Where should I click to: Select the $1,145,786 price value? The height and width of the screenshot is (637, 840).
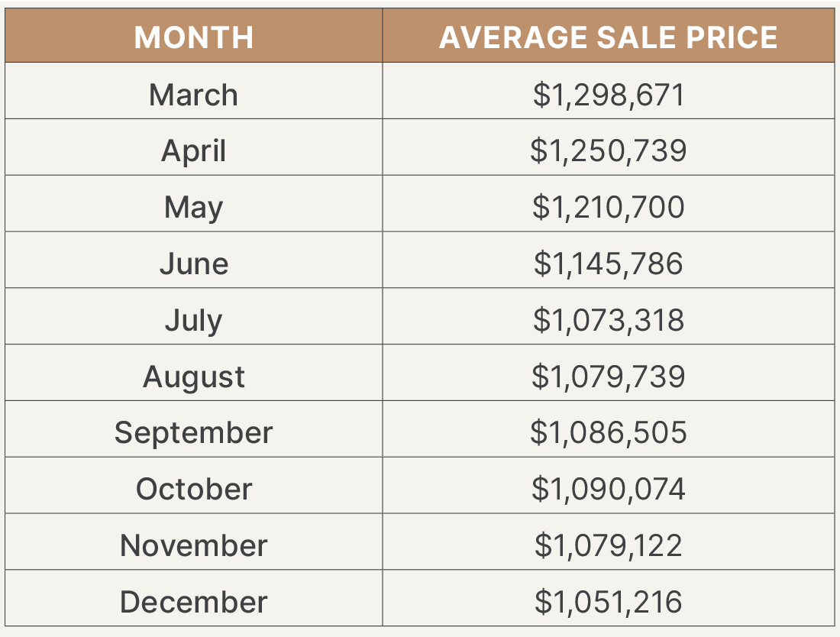point(608,264)
